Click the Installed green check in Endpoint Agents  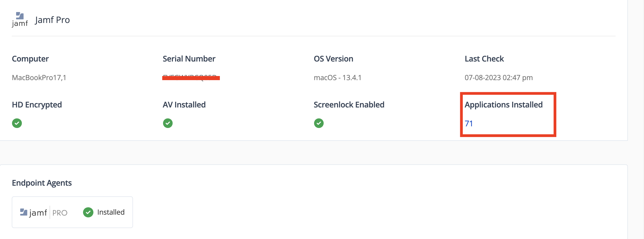tap(88, 212)
